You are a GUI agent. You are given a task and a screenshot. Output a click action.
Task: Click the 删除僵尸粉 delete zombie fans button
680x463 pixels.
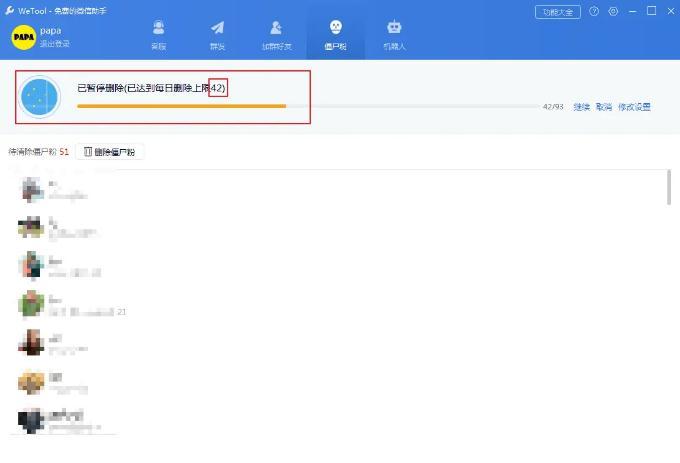pos(110,152)
